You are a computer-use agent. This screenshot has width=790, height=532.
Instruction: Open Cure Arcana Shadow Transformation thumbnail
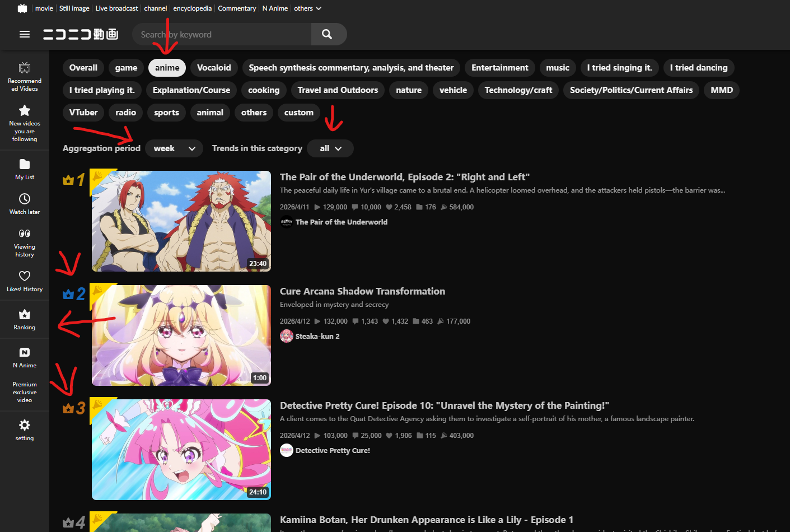pyautogui.click(x=181, y=335)
